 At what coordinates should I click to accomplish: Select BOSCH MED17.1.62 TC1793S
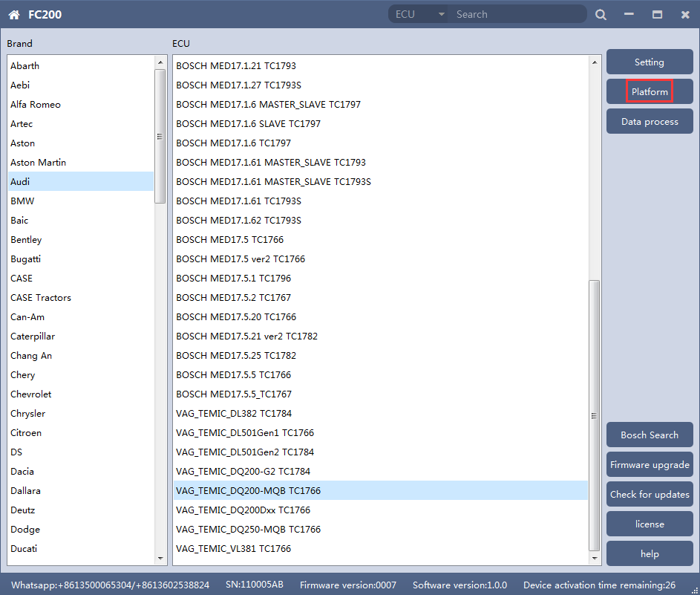click(x=381, y=220)
